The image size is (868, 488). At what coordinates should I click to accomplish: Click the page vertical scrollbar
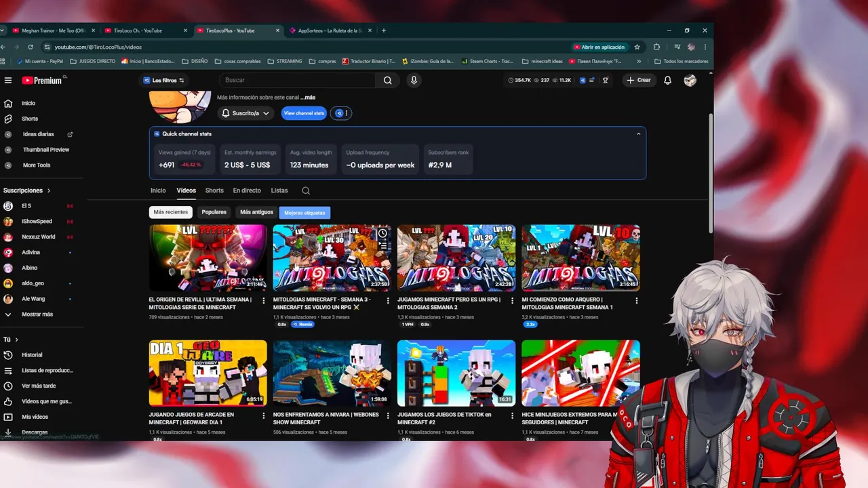coord(710,173)
